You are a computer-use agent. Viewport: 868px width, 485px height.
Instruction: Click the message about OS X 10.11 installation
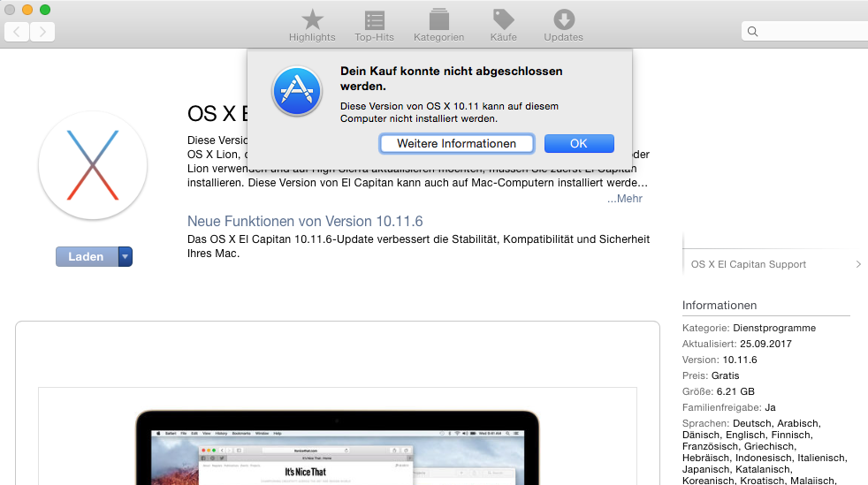pos(449,112)
